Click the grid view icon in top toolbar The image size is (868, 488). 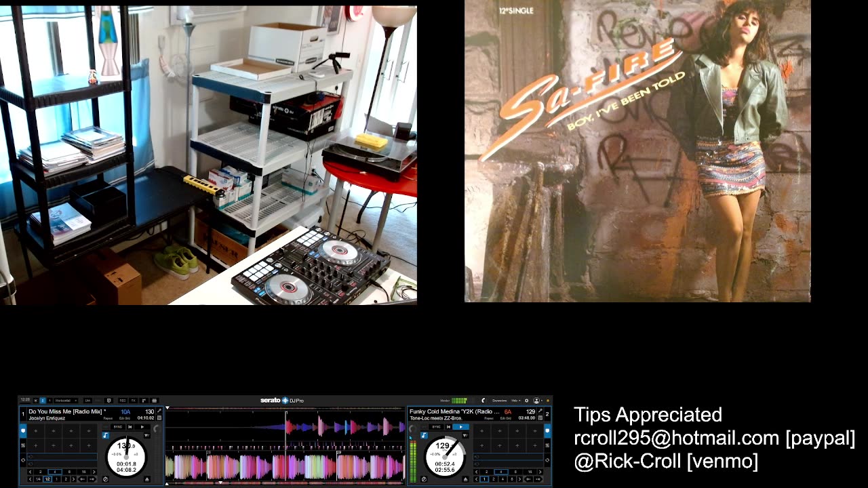155,401
